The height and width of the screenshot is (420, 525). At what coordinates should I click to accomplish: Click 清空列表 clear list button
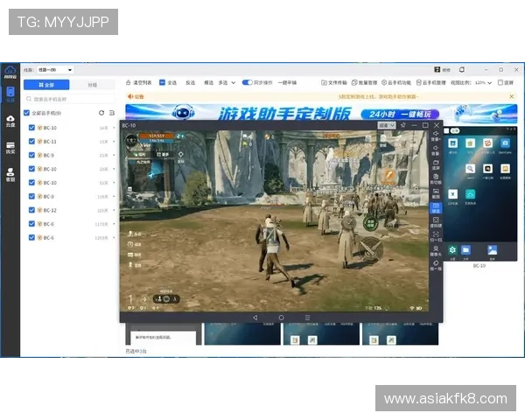pos(138,82)
